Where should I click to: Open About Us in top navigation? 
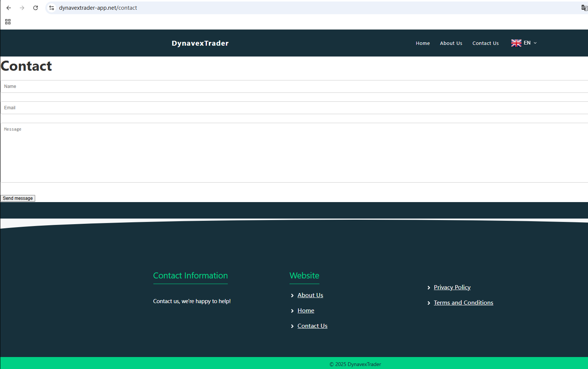(x=451, y=43)
